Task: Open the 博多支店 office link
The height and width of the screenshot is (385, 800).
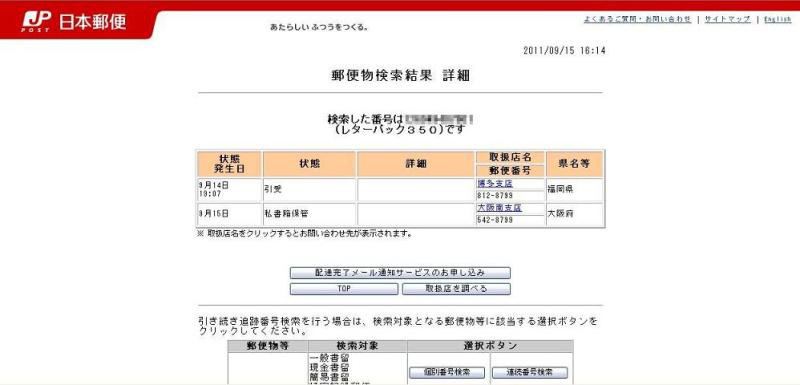Action: [494, 184]
